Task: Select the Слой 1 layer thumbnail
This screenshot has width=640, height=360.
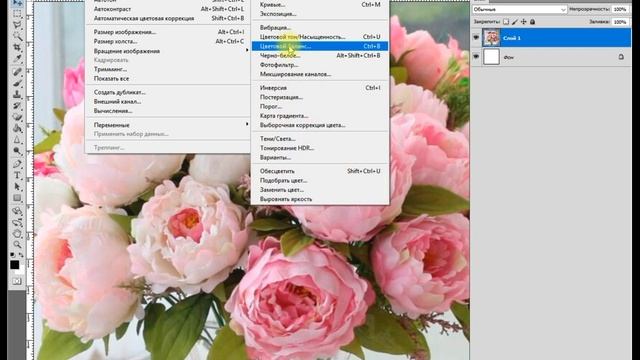Action: pyautogui.click(x=491, y=38)
